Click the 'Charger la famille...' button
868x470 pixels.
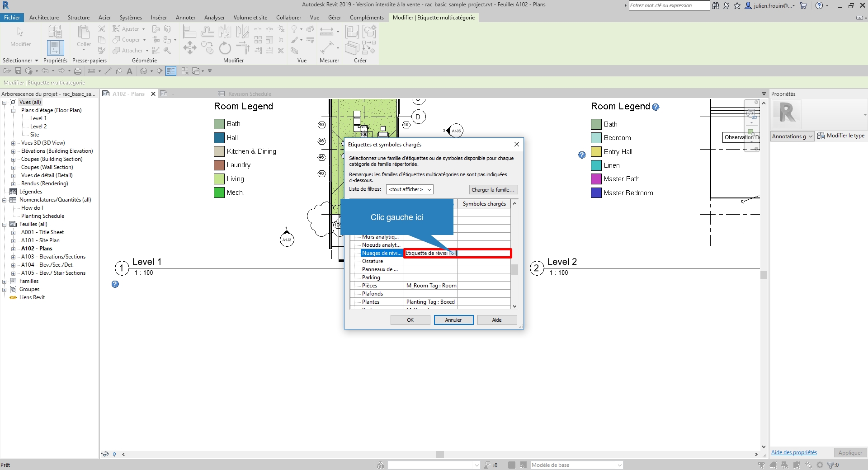click(493, 190)
